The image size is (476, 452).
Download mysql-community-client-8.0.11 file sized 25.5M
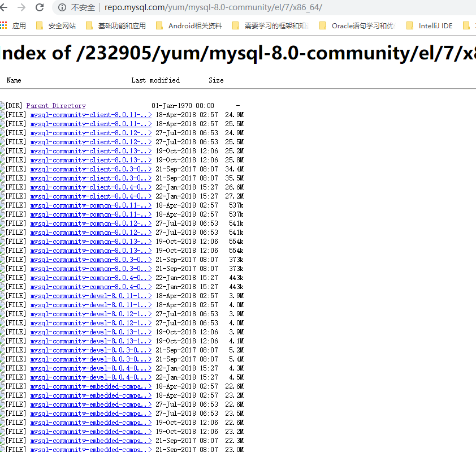click(x=91, y=124)
